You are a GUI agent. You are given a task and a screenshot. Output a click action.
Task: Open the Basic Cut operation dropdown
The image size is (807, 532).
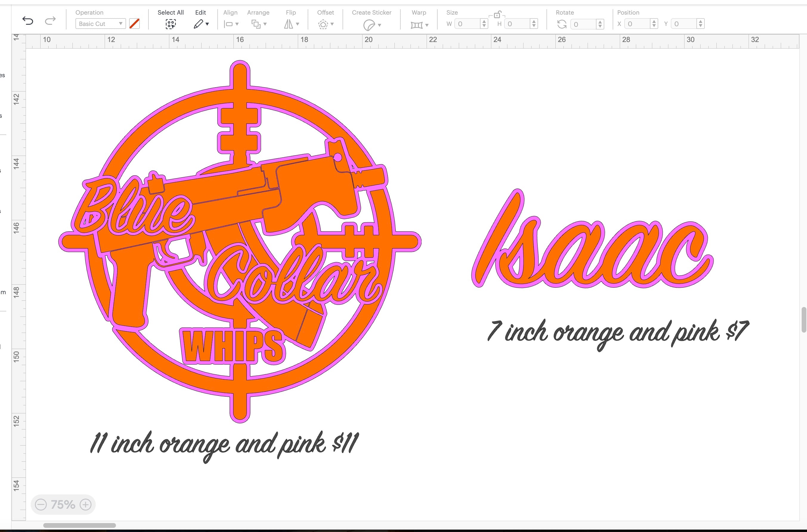tap(100, 24)
